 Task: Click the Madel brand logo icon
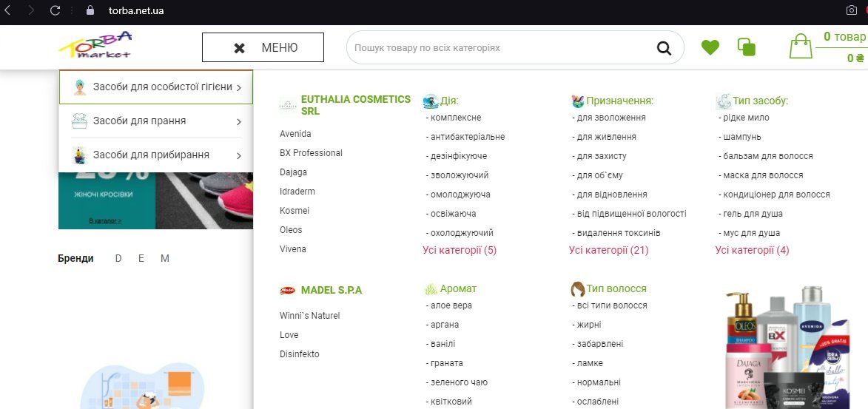tap(287, 290)
